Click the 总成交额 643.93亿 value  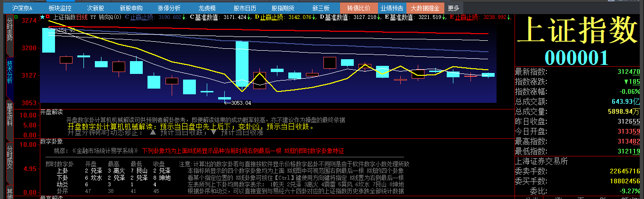626,101
